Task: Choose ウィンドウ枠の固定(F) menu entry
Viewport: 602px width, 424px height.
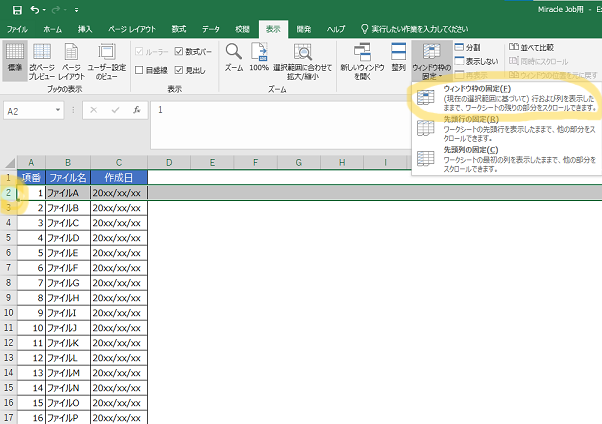Action: [506, 98]
